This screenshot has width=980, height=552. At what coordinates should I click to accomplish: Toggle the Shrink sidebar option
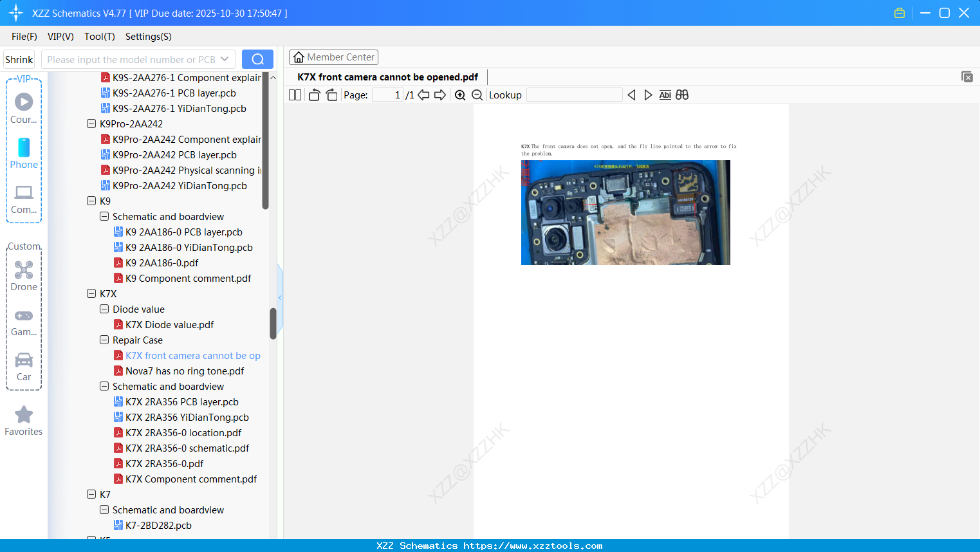click(x=18, y=59)
